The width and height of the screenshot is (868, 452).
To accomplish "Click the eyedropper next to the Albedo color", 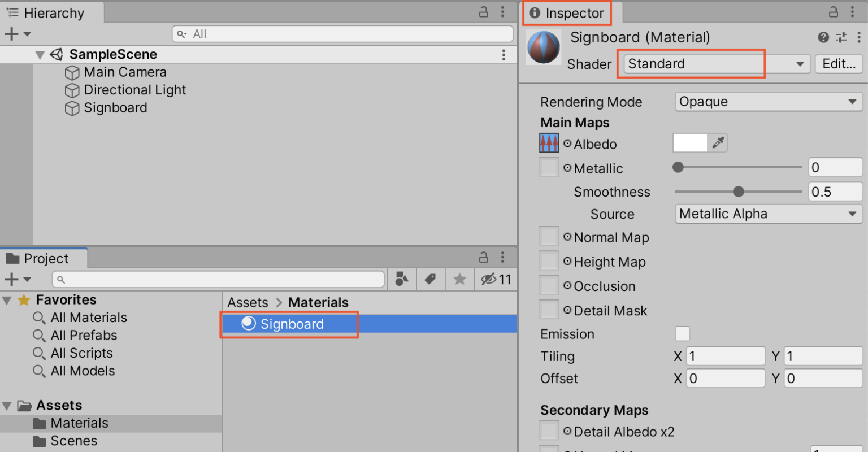I will coord(718,142).
